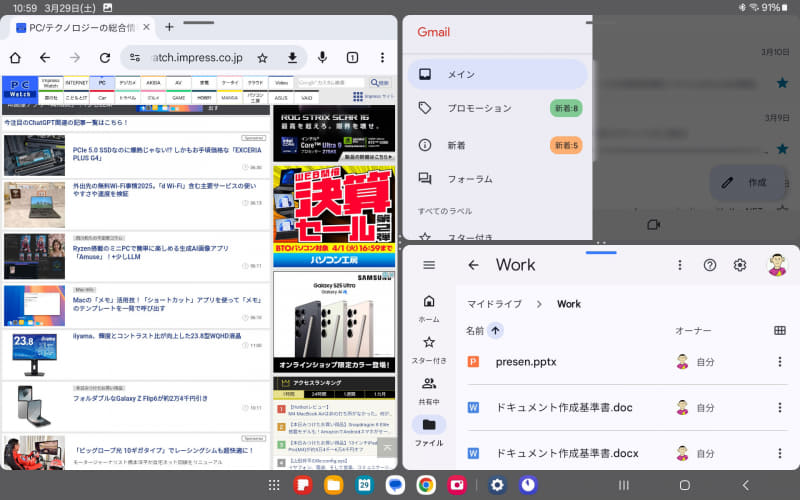This screenshot has height=500, width=800.
Task: Toggle 名前 sort direction arrow
Action: pyautogui.click(x=495, y=331)
